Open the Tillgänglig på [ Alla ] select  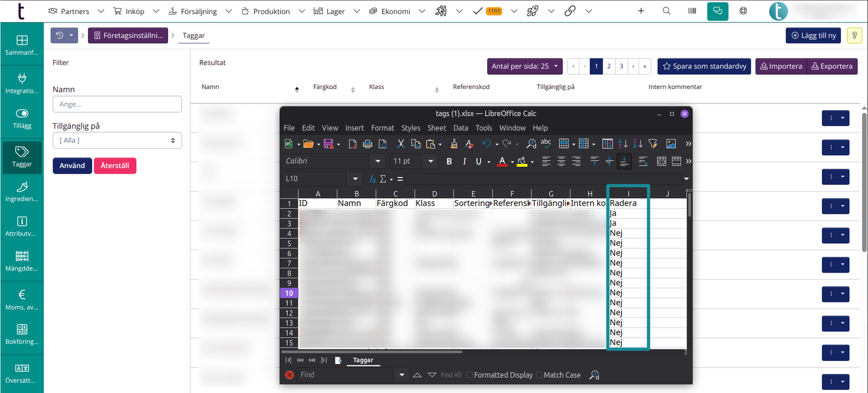tap(117, 140)
